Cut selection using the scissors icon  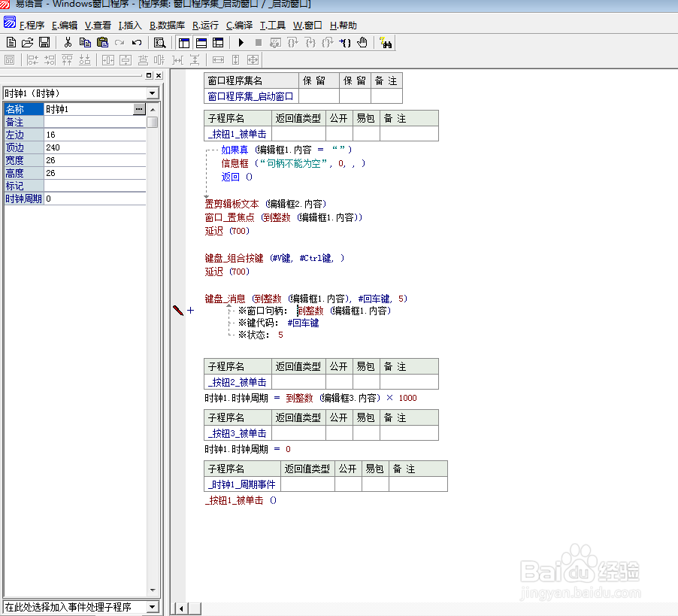[x=68, y=42]
